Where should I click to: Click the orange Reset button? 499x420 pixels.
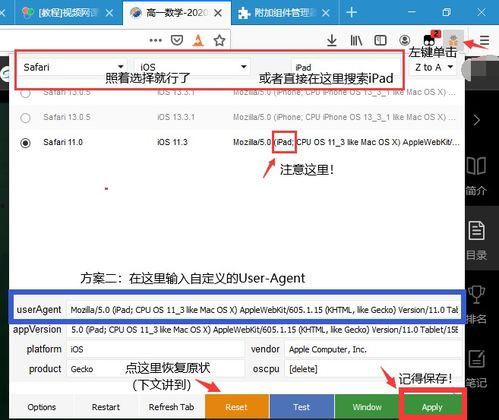237,407
